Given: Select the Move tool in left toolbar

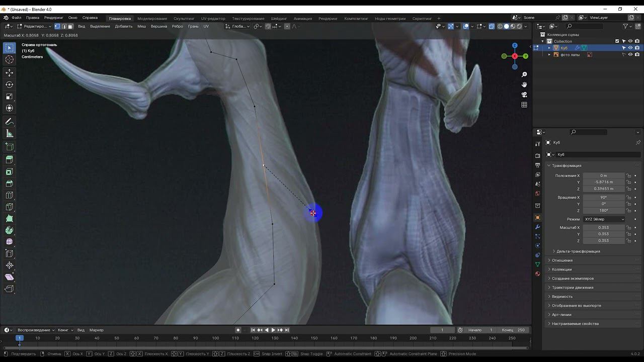Looking at the screenshot, I should [x=9, y=73].
